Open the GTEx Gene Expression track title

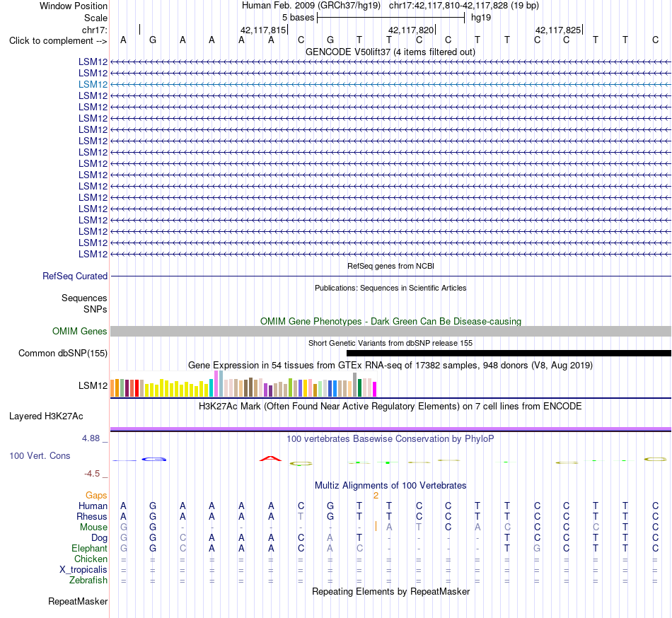[x=390, y=366]
